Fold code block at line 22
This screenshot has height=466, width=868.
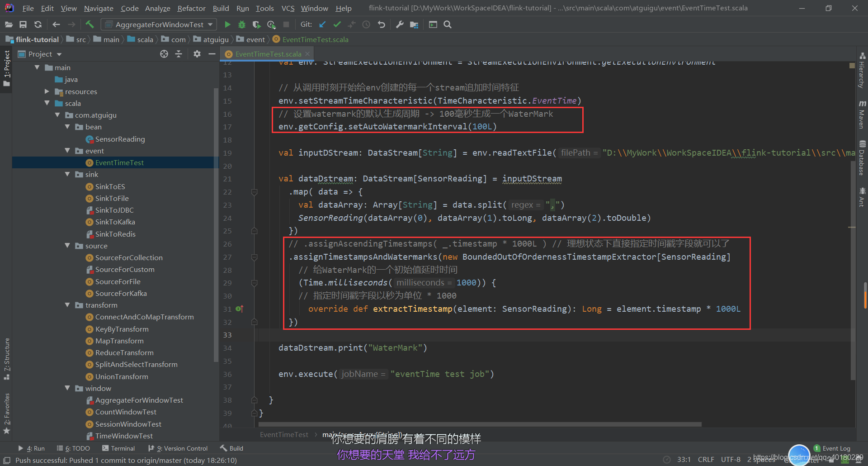pyautogui.click(x=254, y=192)
